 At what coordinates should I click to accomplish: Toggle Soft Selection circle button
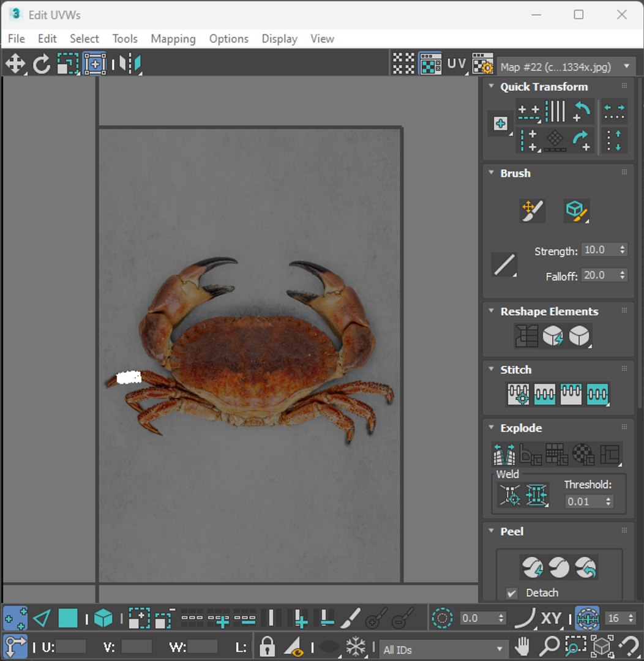[x=442, y=618]
